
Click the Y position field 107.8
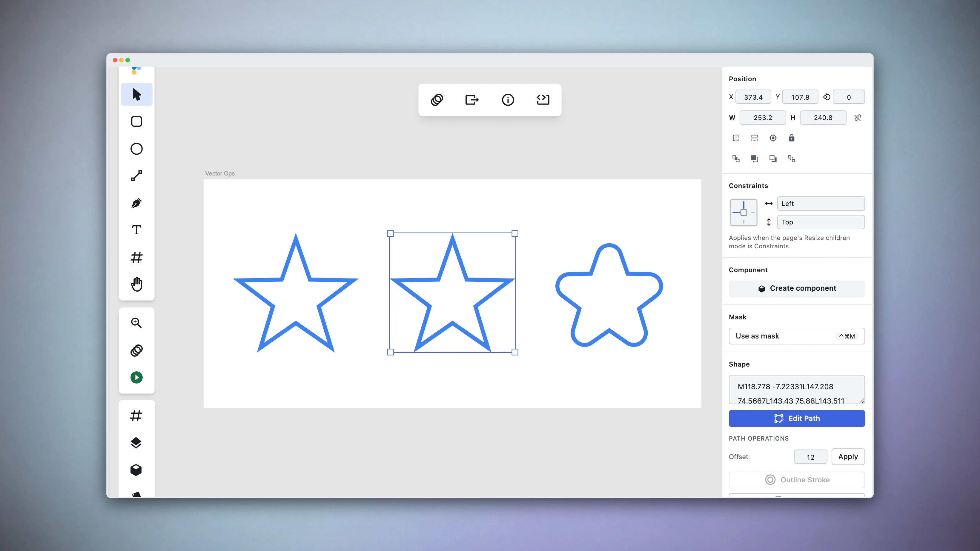click(800, 97)
